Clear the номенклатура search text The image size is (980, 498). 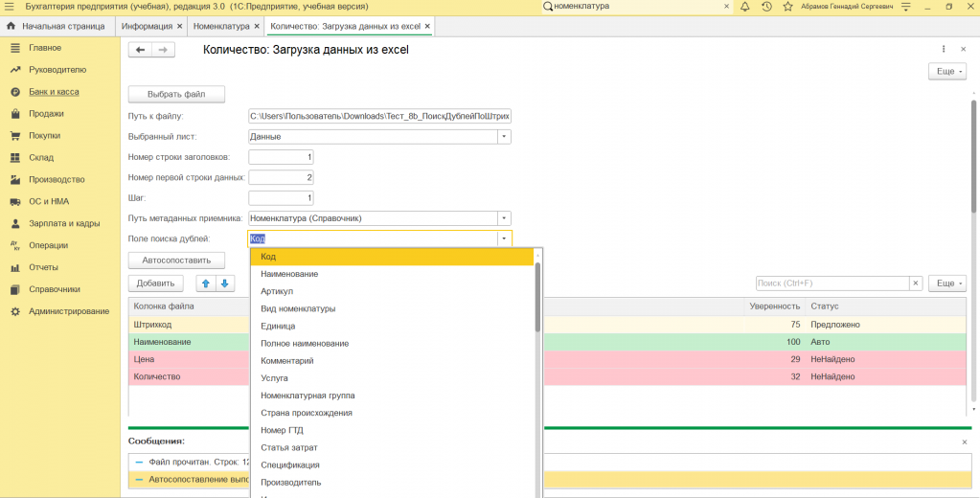tap(727, 7)
